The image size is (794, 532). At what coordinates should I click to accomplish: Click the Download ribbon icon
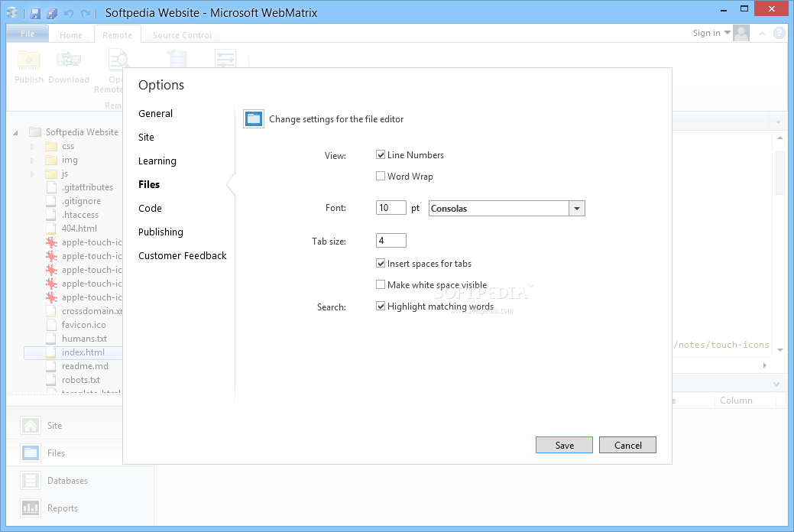click(x=68, y=60)
